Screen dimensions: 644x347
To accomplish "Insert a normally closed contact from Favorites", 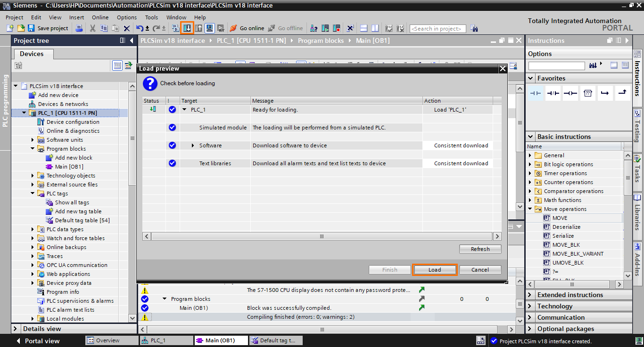I will [x=553, y=93].
